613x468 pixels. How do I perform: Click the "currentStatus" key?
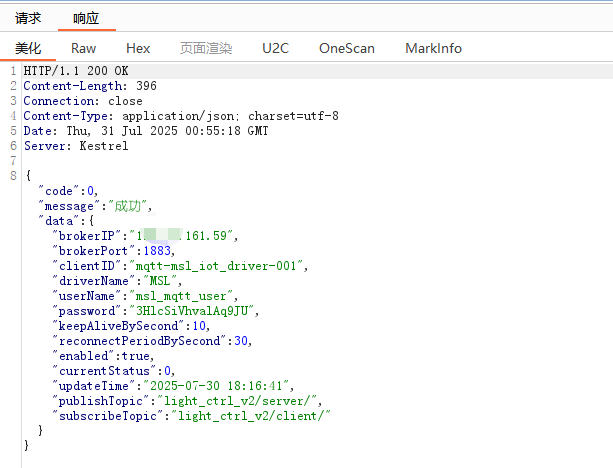104,371
